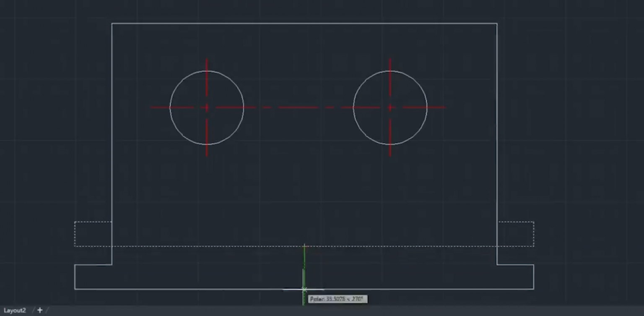Image resolution: width=644 pixels, height=316 pixels.
Task: Click the plus icon to add a new layout
Action: (x=39, y=310)
